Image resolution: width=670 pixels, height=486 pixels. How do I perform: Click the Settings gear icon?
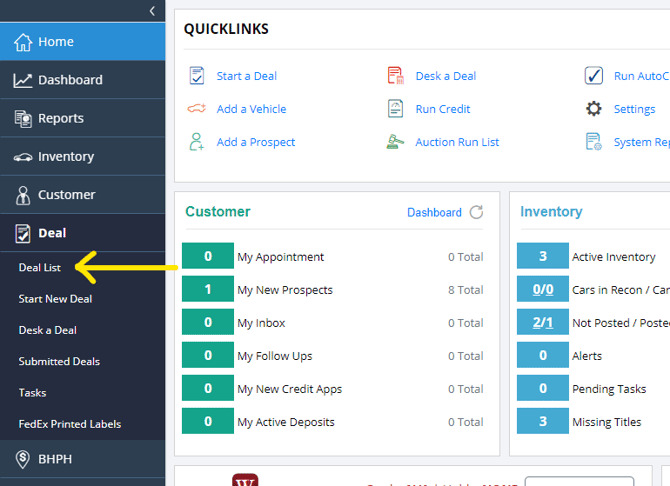coord(594,109)
